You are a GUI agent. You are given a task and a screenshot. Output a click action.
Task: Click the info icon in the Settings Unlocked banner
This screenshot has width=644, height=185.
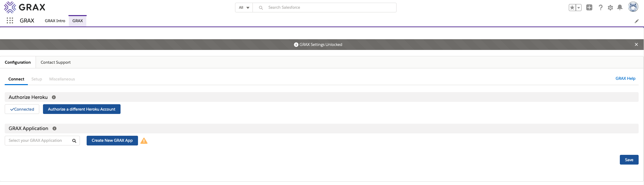point(296,45)
